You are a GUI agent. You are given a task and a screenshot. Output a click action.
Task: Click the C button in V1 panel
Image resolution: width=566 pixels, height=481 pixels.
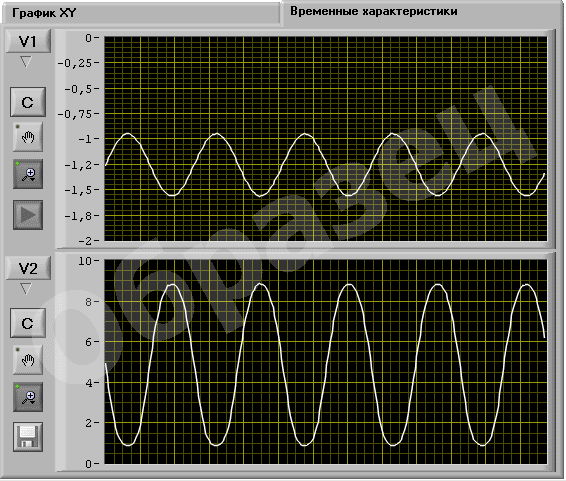[x=28, y=102]
